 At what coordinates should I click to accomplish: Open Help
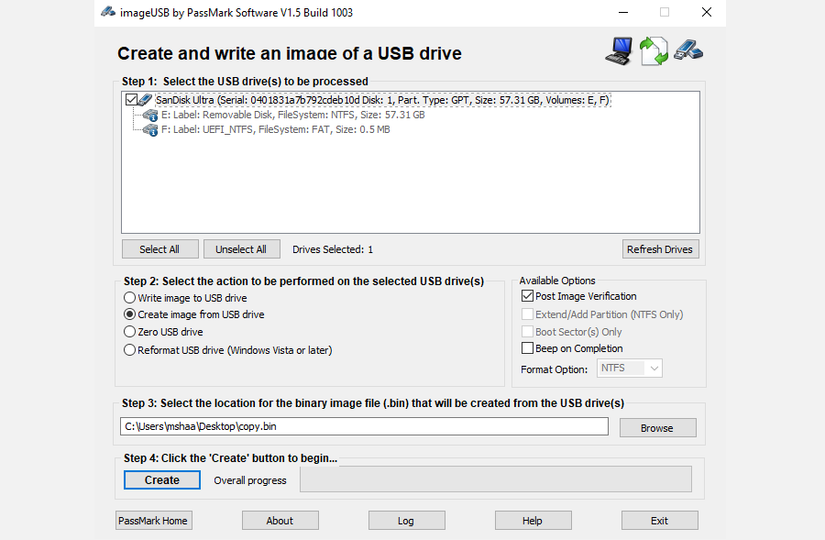(x=532, y=521)
